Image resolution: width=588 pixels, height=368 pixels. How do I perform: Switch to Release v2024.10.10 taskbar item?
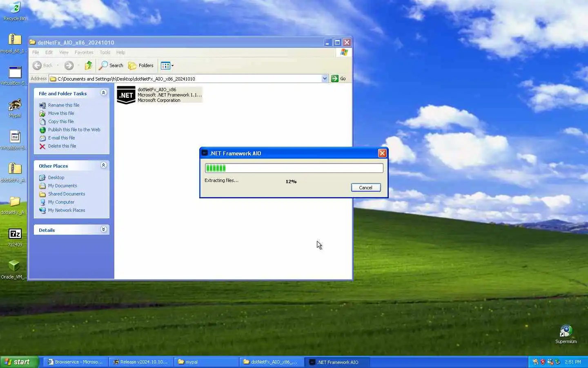click(141, 362)
